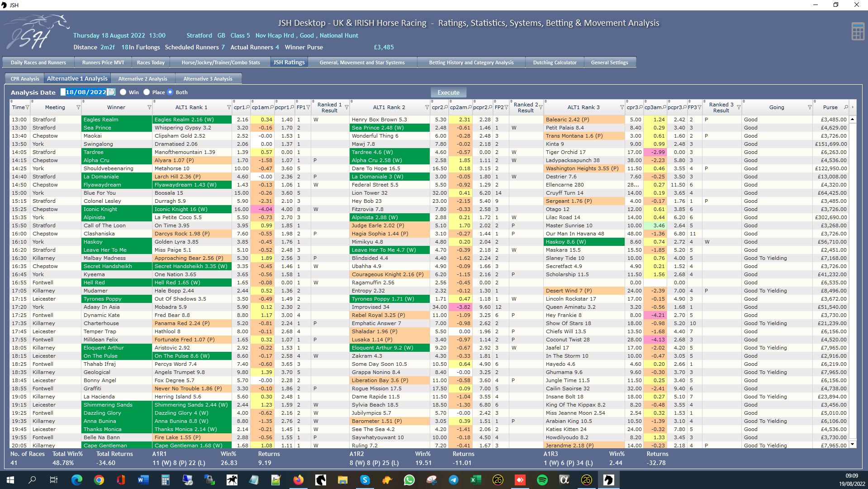Open the ALT1 Rank 1 column filter

(x=229, y=107)
